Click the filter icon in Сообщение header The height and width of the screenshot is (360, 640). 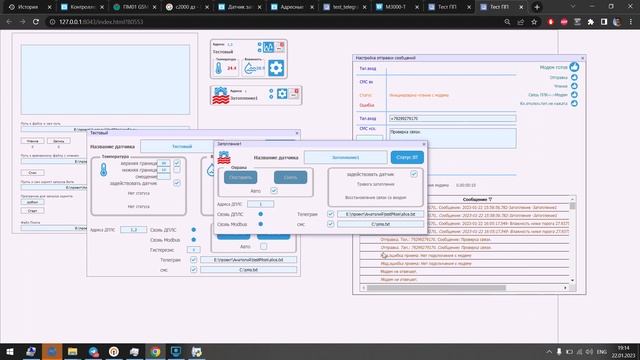tap(490, 200)
